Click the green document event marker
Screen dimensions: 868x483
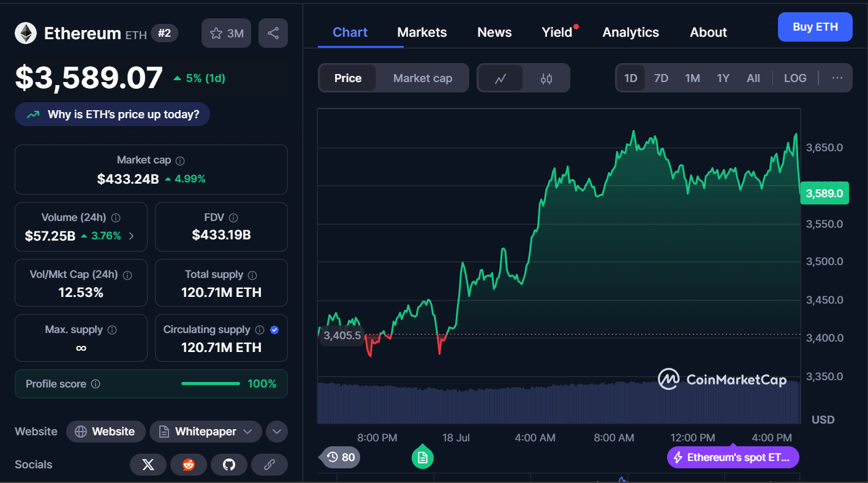point(423,457)
